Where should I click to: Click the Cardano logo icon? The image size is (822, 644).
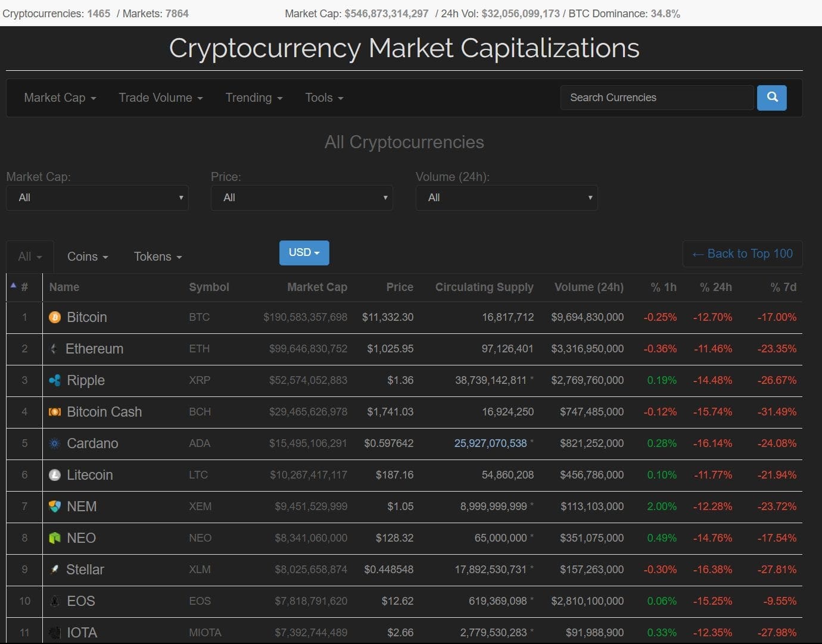[x=55, y=443]
